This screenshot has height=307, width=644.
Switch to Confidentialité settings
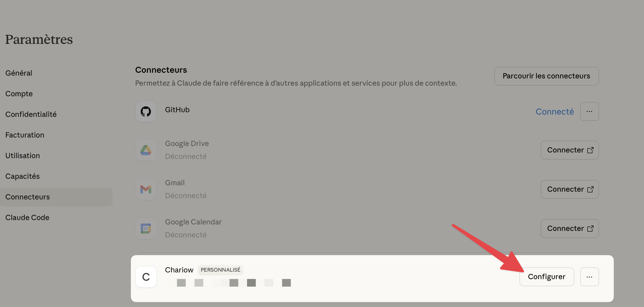tap(31, 114)
